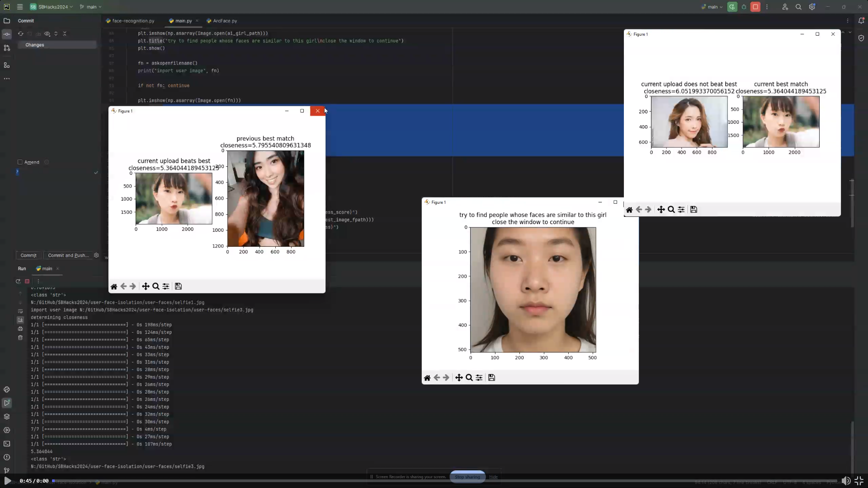Open Configure subplots in top-right figure
868x488 pixels.
(681, 210)
